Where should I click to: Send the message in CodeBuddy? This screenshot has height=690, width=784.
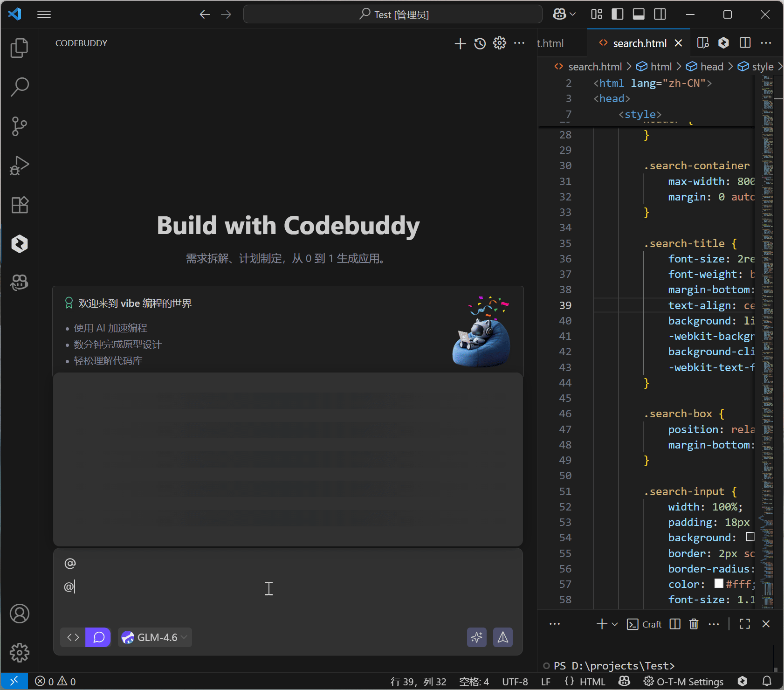(x=502, y=637)
